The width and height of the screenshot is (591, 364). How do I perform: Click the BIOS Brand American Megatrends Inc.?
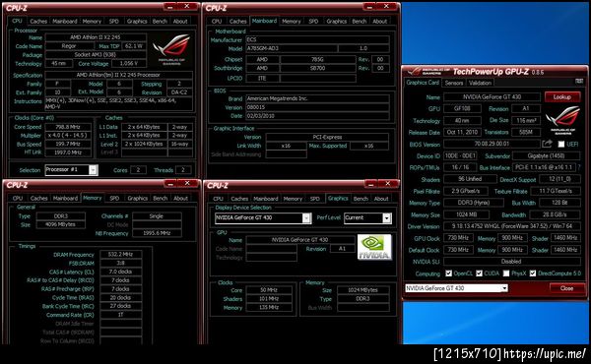click(317, 98)
